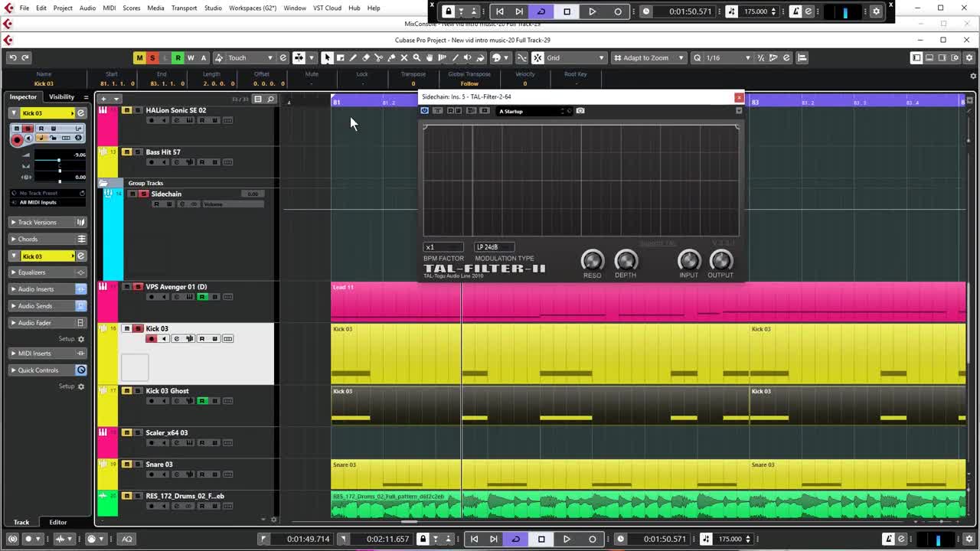Open A Startup preset dropdown in plugin

(534, 111)
